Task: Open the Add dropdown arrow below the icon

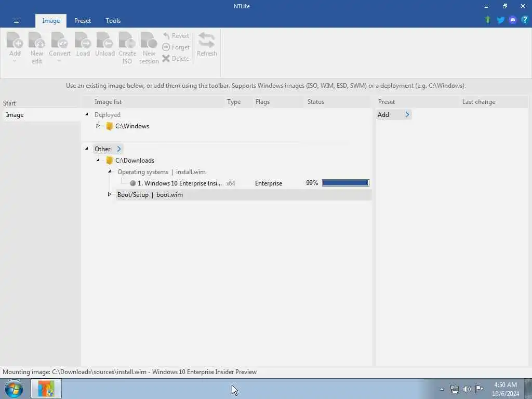Action: pos(15,61)
